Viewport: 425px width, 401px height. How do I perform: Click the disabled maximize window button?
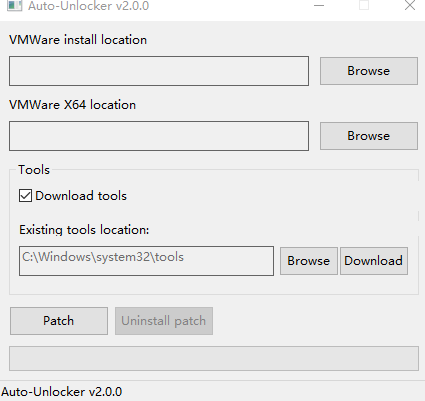pyautogui.click(x=364, y=5)
